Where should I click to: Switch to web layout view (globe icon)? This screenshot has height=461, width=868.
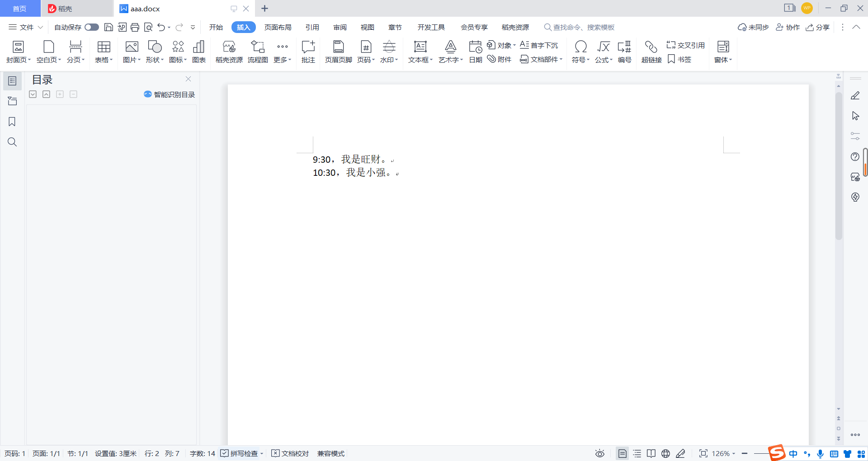coord(665,453)
